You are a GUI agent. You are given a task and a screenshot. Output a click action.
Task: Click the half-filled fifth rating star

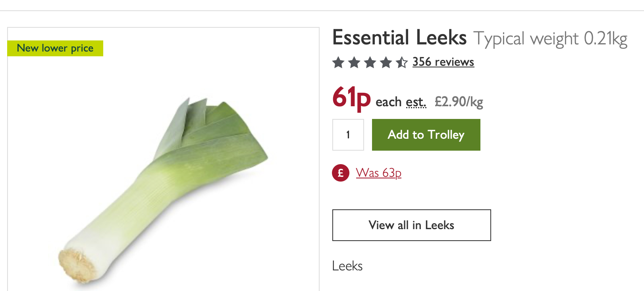pos(402,62)
